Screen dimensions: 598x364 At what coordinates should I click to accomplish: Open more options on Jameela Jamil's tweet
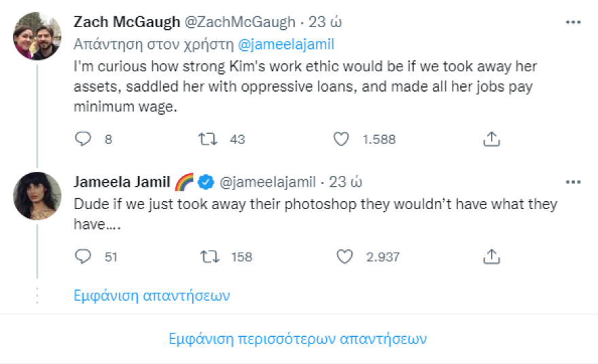click(x=573, y=181)
